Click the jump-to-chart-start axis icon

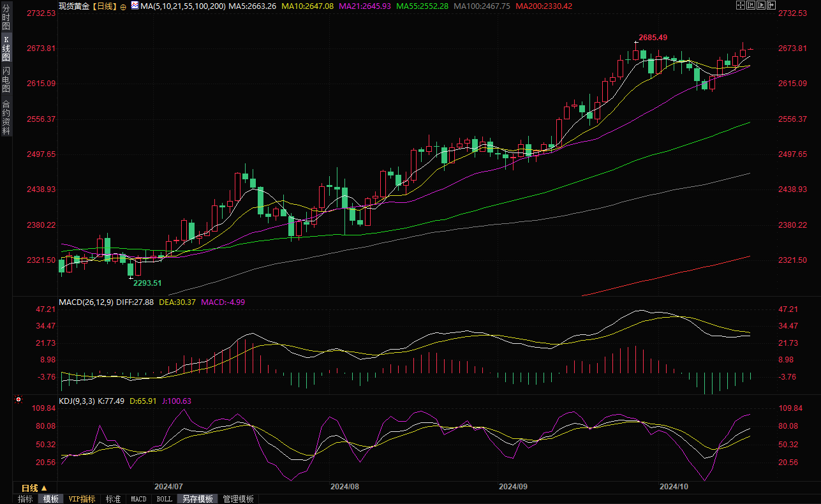click(x=751, y=6)
